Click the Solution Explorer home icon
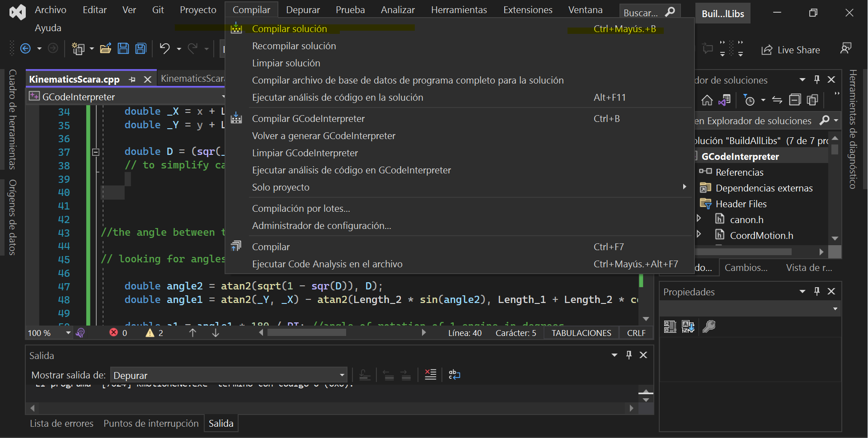The height and width of the screenshot is (438, 868). pos(707,100)
